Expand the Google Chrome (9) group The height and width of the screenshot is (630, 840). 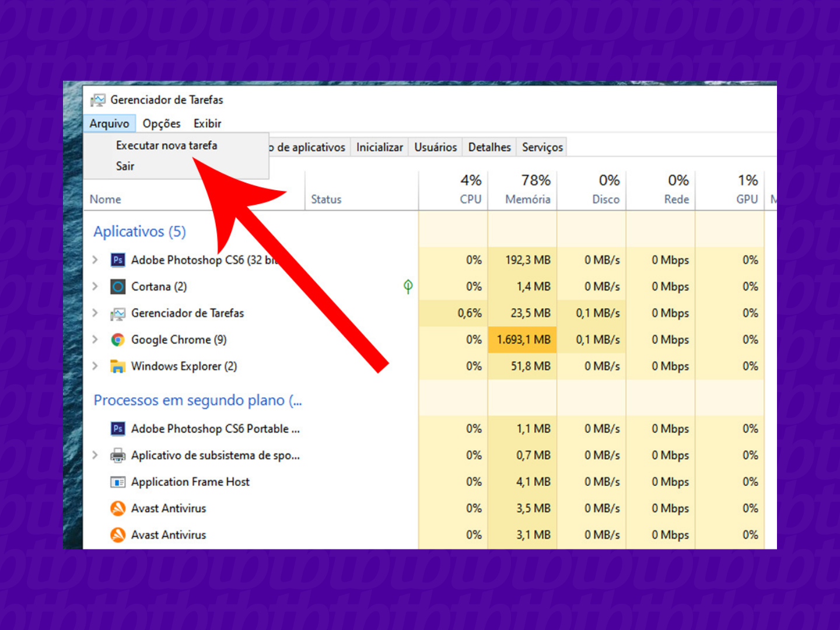[95, 339]
